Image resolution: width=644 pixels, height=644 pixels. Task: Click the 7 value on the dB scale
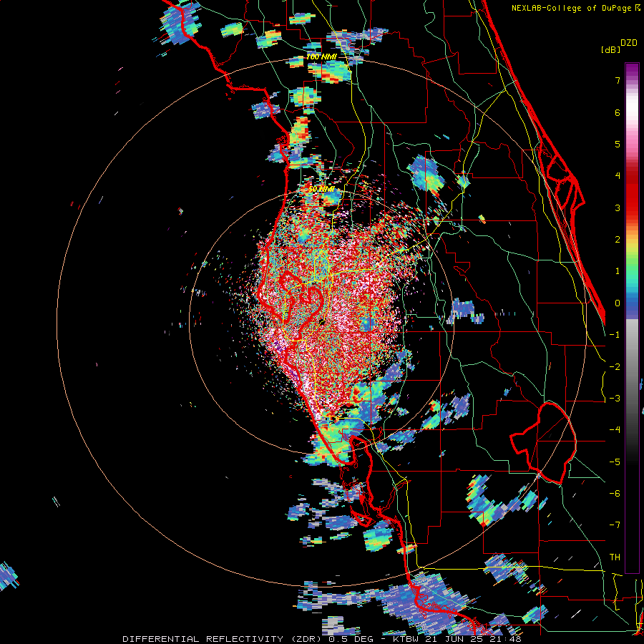point(618,80)
